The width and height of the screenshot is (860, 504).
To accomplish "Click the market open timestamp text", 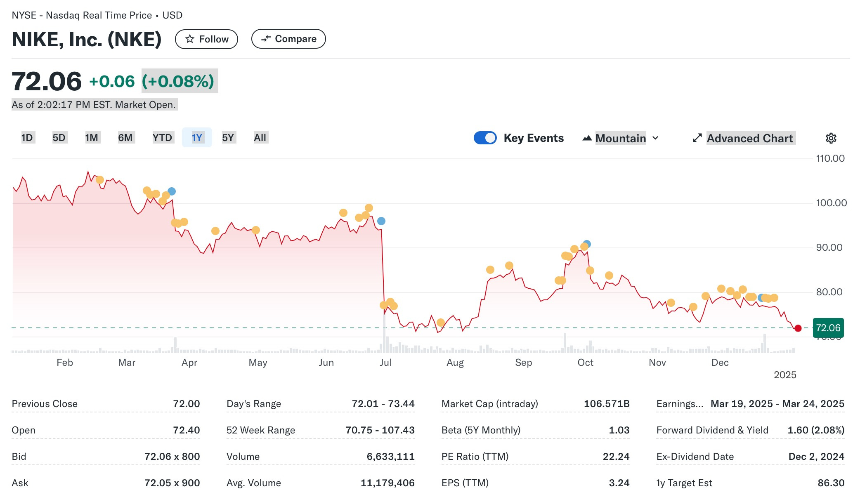I will [x=94, y=105].
